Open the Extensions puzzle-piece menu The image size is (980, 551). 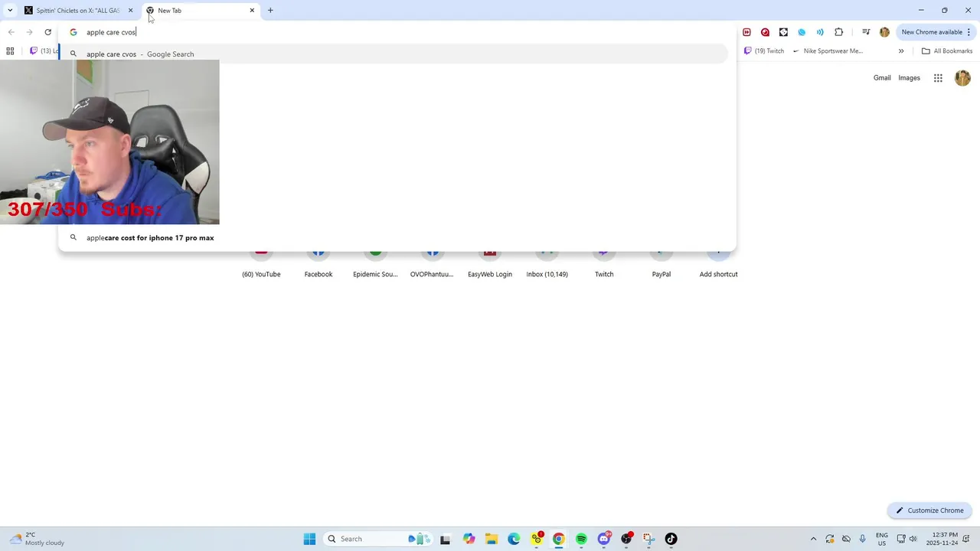click(x=839, y=32)
